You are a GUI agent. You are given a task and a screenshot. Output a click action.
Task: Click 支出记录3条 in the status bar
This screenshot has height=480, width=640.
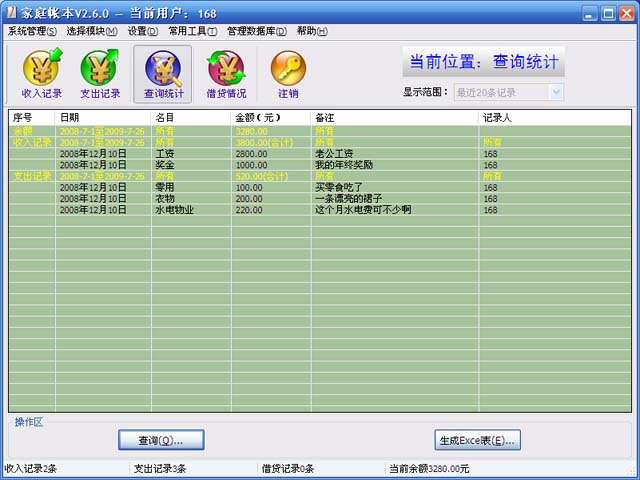160,469
